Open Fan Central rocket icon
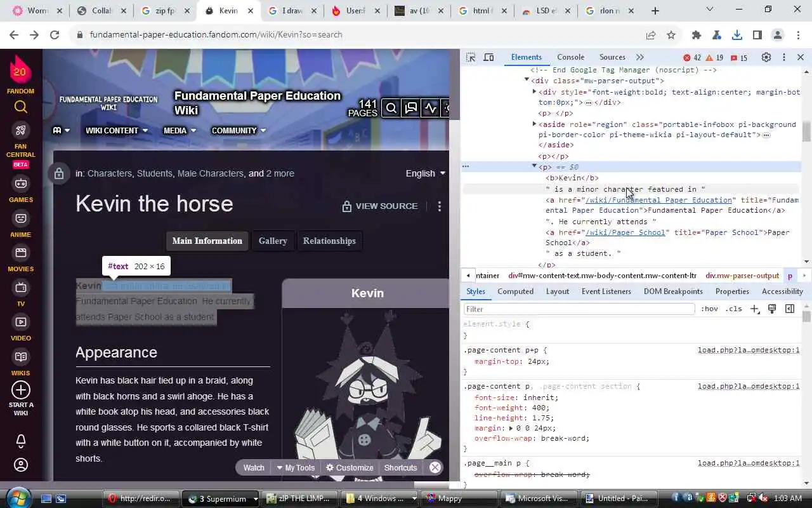The width and height of the screenshot is (812, 508). coord(21,130)
